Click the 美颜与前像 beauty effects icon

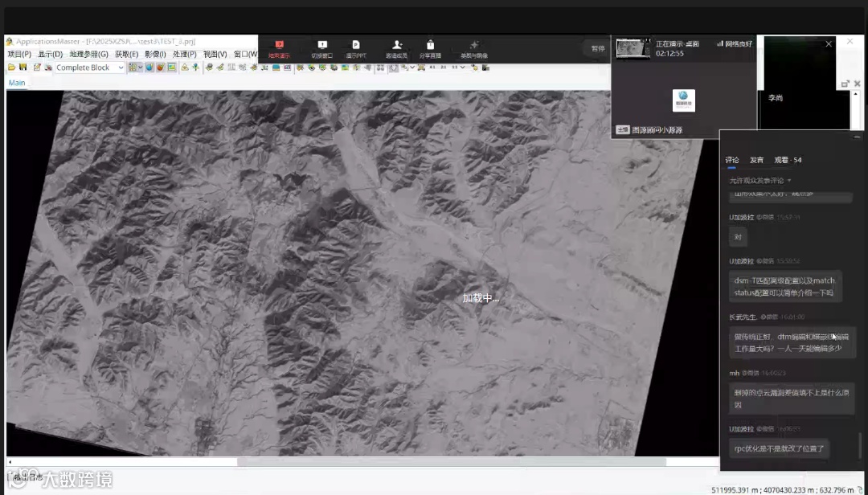(474, 45)
